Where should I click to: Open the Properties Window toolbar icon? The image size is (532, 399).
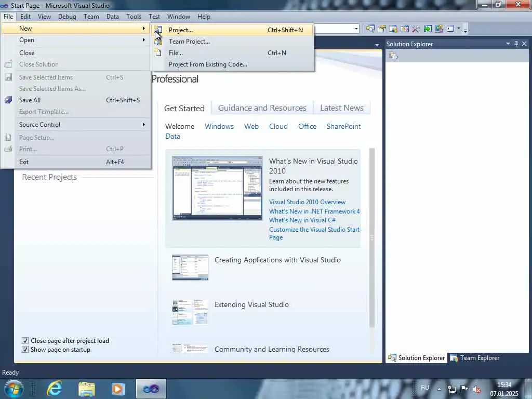(x=382, y=29)
